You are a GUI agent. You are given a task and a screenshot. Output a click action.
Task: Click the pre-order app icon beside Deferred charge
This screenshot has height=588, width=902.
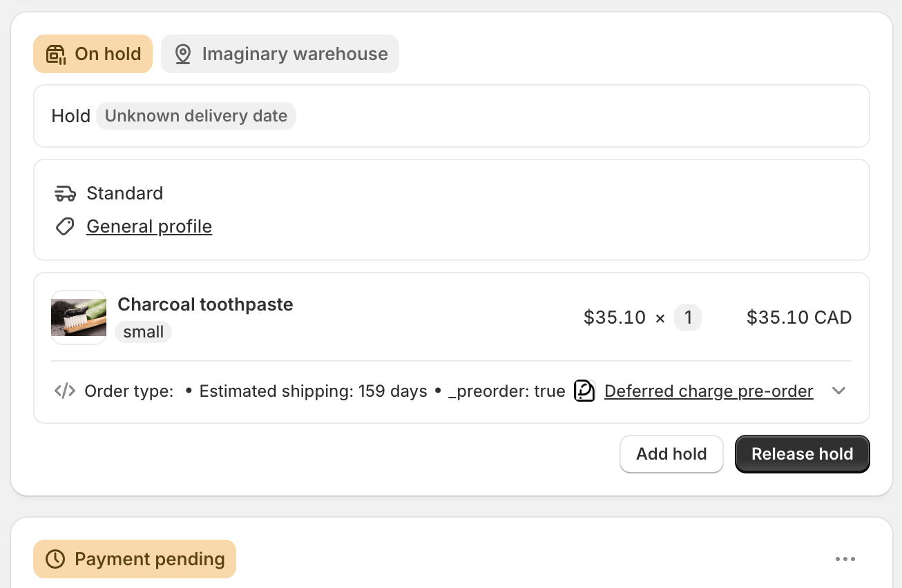(584, 391)
